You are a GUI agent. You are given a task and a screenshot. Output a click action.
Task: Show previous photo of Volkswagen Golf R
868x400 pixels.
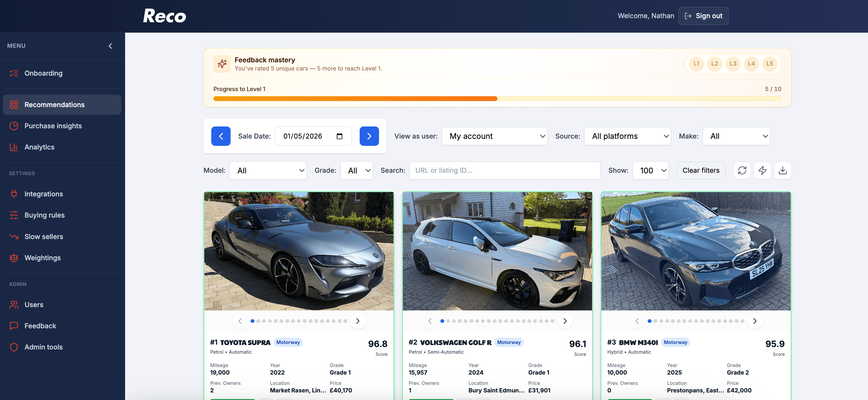[430, 321]
